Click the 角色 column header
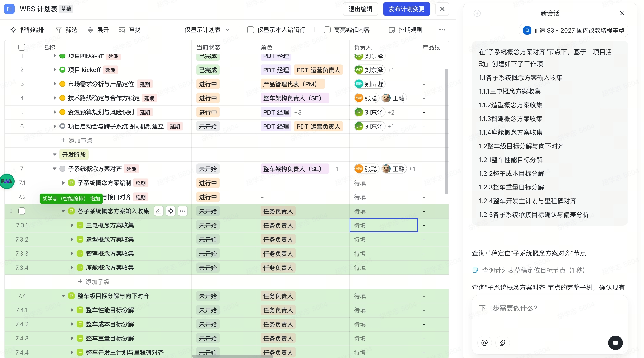Screen dimensions: 644x358 (x=266, y=47)
